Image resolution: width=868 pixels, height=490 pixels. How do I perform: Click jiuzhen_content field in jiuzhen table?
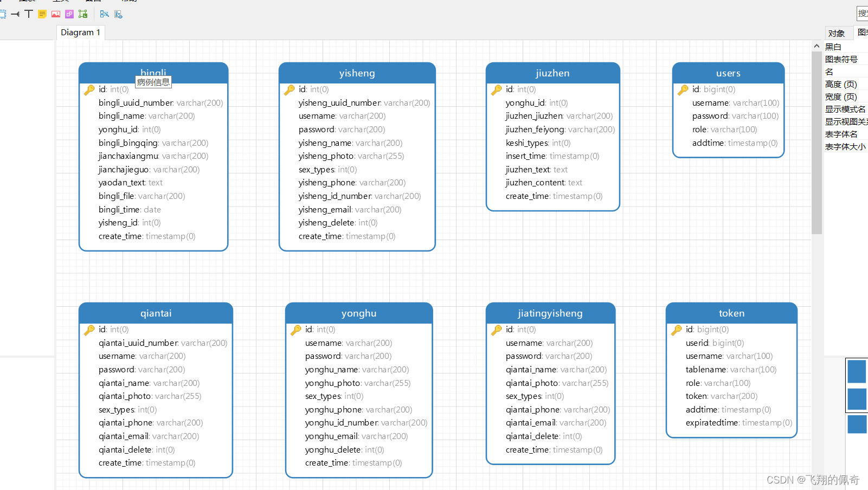click(x=544, y=183)
